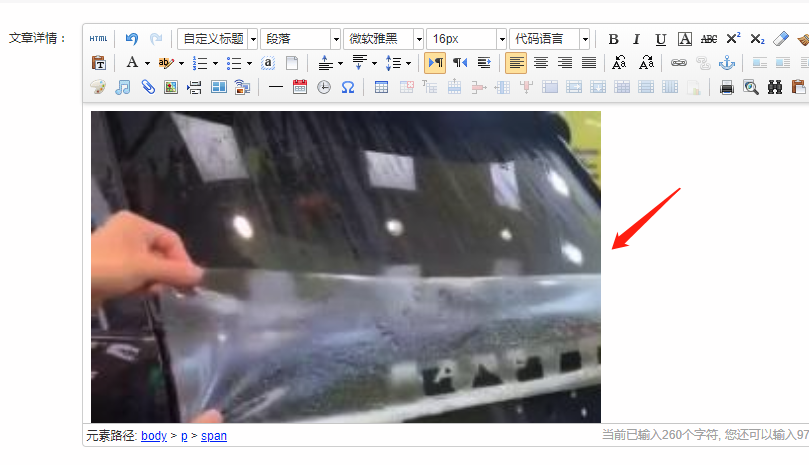Insert special character with Omega icon
This screenshot has height=465, width=809.
348,87
